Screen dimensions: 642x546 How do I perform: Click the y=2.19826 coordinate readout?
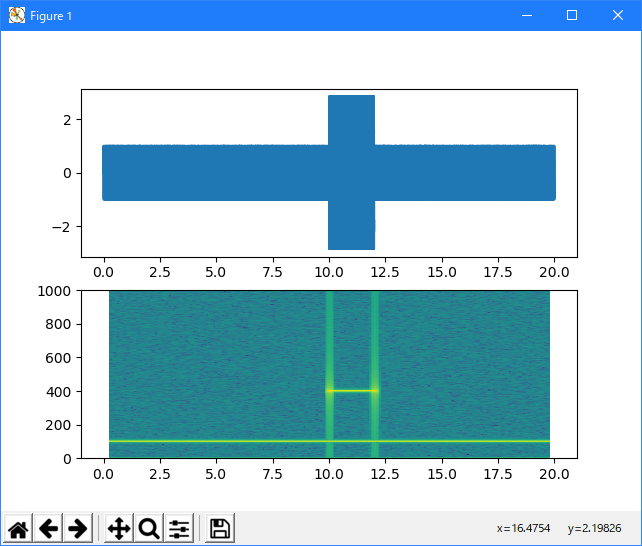[x=595, y=528]
